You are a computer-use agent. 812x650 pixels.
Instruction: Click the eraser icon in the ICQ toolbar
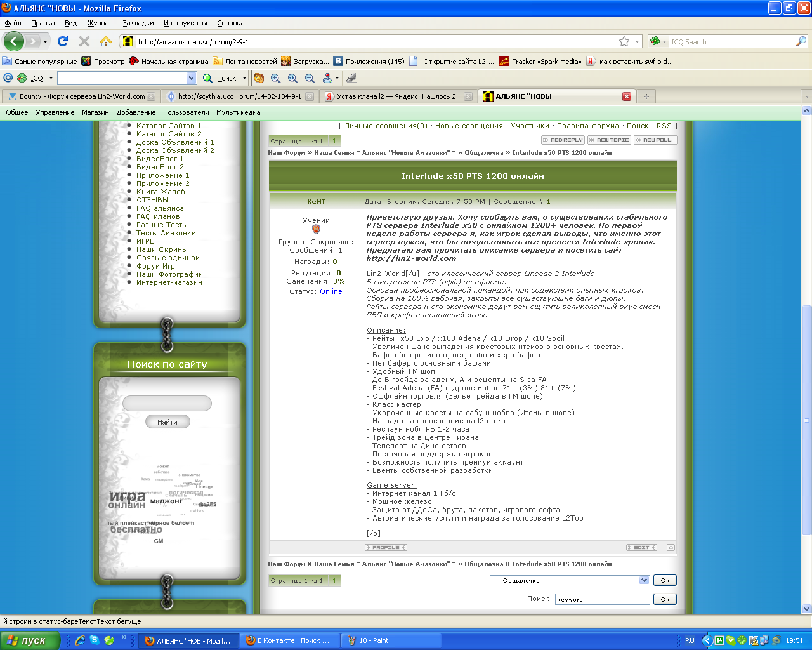pos(351,78)
